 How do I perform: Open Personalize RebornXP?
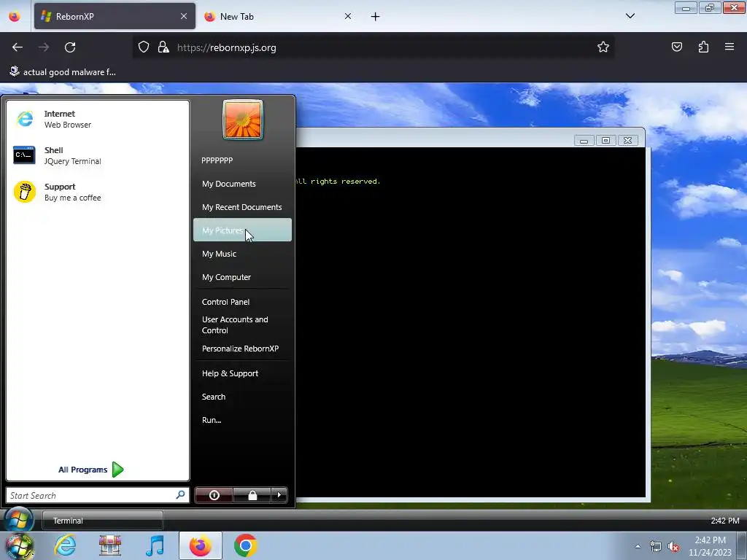pyautogui.click(x=242, y=349)
